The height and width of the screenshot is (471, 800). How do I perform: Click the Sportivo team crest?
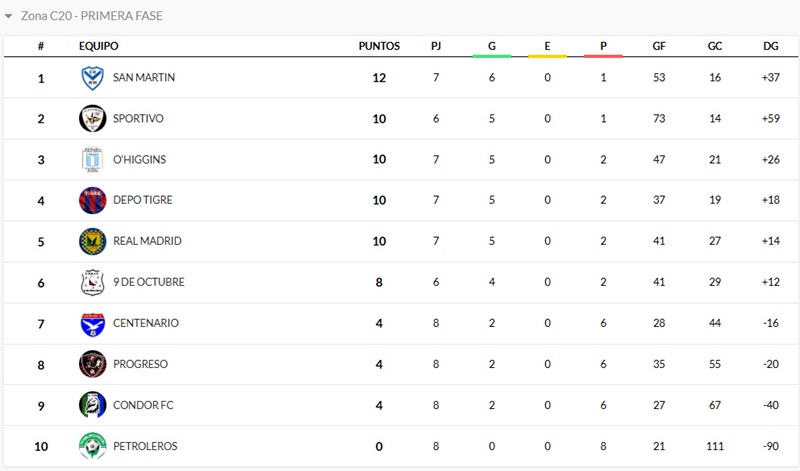[x=92, y=119]
